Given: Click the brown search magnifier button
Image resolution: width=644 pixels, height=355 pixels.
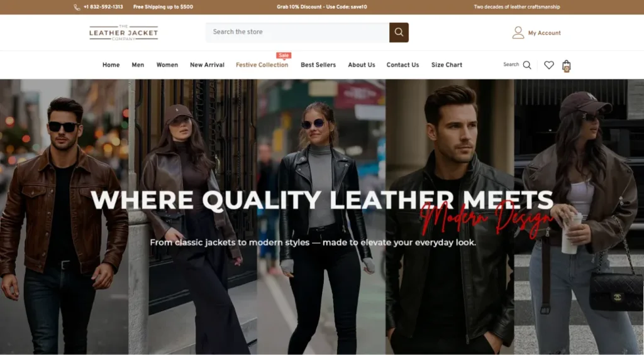Looking at the screenshot, I should pyautogui.click(x=399, y=32).
